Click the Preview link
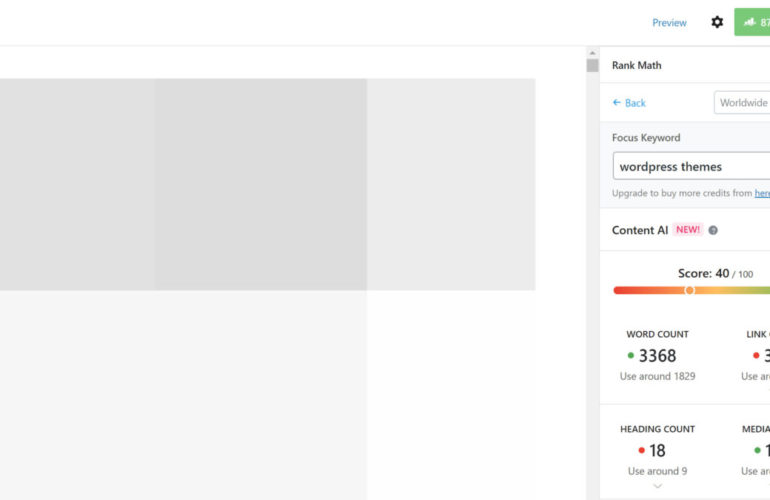Image resolution: width=770 pixels, height=500 pixels. (x=669, y=23)
